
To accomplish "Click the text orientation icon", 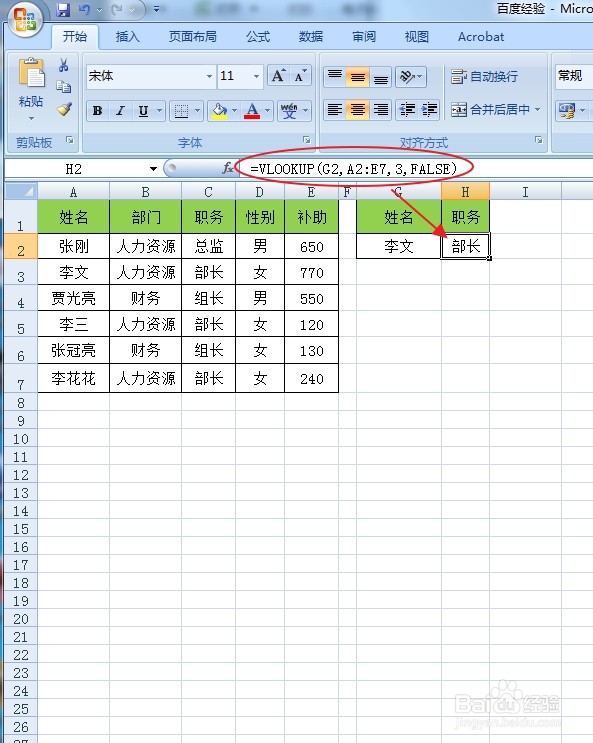I will click(x=407, y=76).
